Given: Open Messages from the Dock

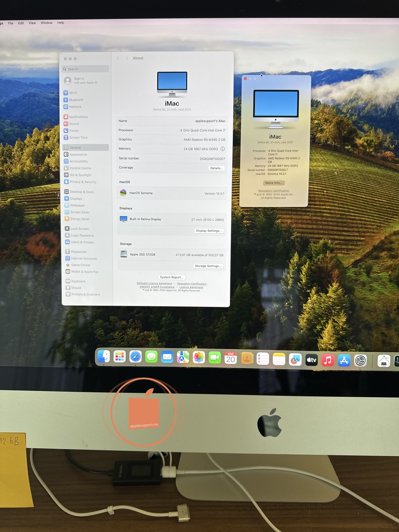Looking at the screenshot, I should pos(151,357).
